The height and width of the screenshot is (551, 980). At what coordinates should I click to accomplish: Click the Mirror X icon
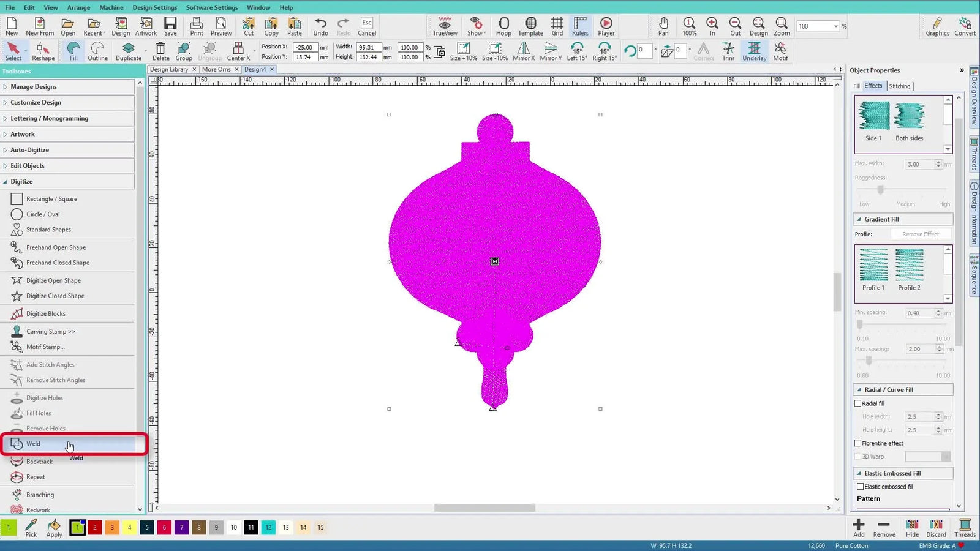522,51
